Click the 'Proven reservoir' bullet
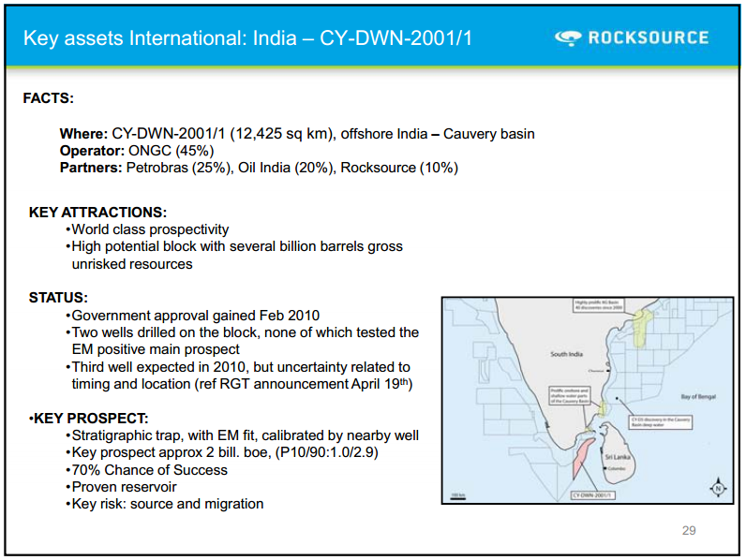746x560 pixels. [121, 487]
